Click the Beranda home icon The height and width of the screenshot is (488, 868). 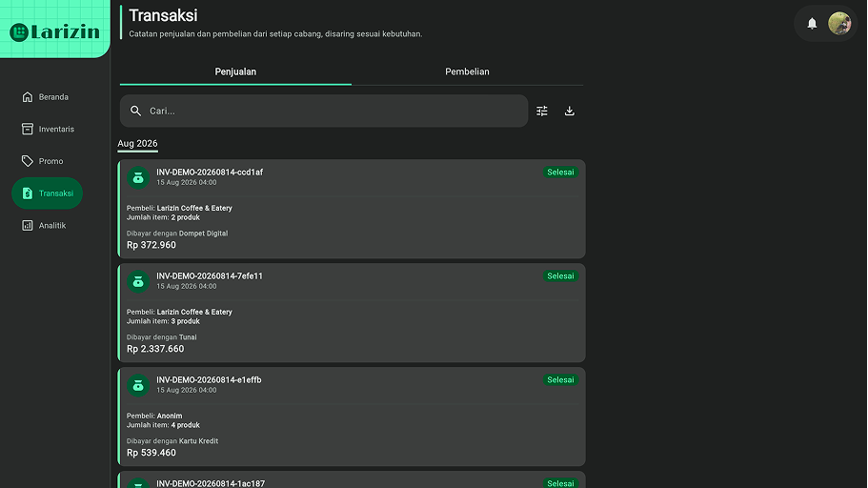pyautogui.click(x=27, y=97)
